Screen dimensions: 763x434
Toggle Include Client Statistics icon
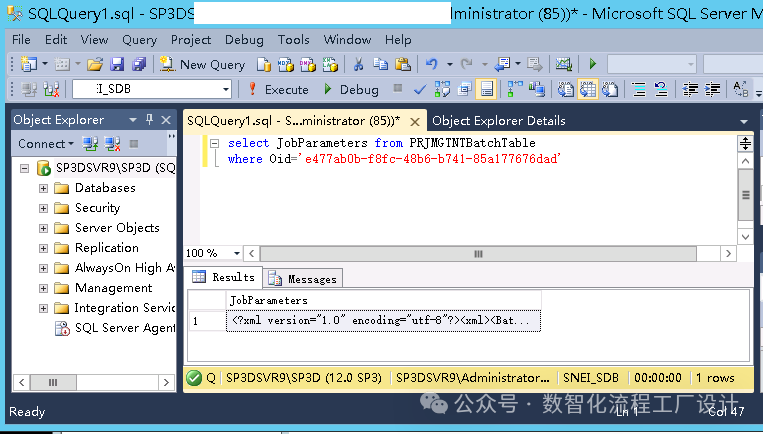point(537,90)
